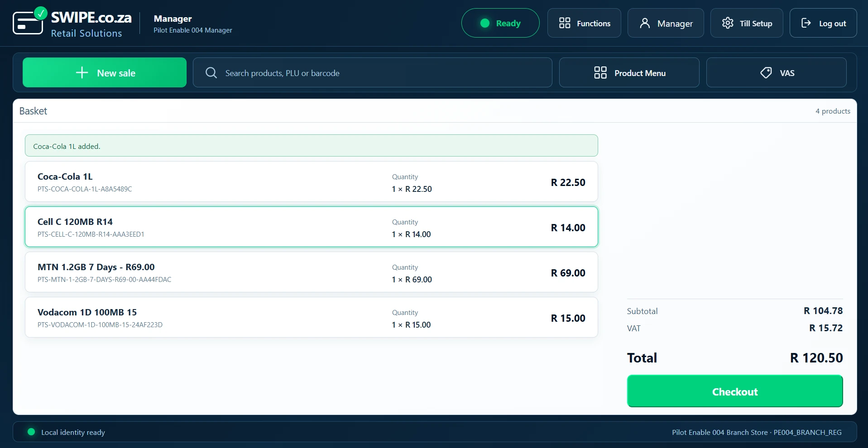868x448 pixels.
Task: Click the 'Retail Solutions' tagline
Action: tap(86, 33)
